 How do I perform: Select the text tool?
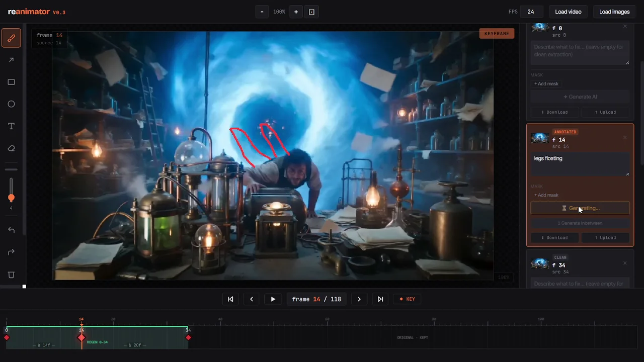click(x=11, y=126)
